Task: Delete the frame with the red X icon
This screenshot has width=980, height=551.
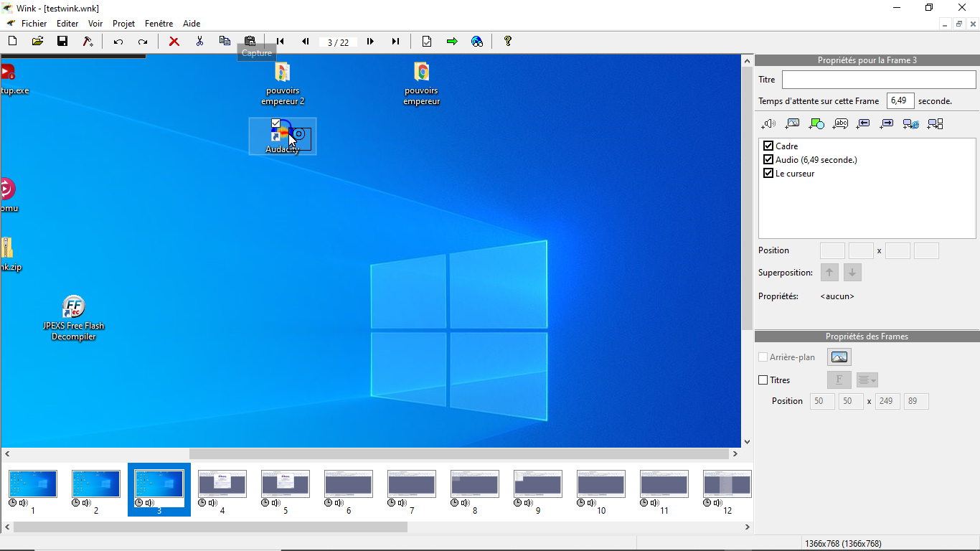Action: (174, 42)
